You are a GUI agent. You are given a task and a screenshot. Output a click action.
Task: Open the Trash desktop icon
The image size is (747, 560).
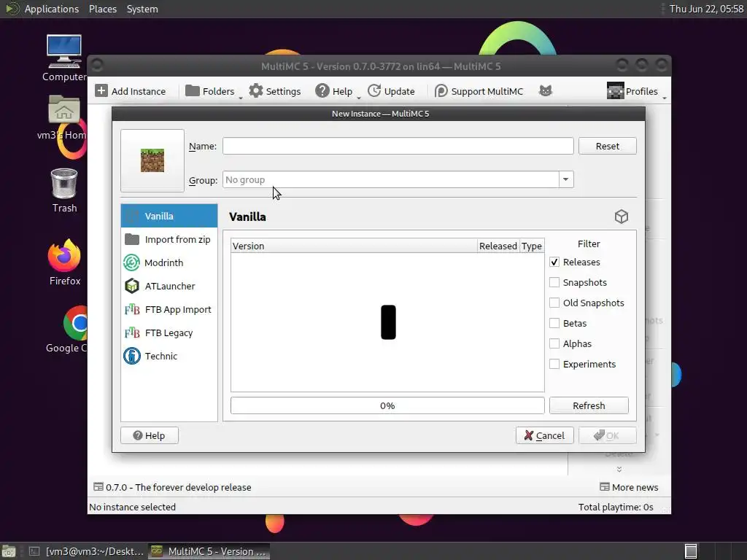point(64,190)
